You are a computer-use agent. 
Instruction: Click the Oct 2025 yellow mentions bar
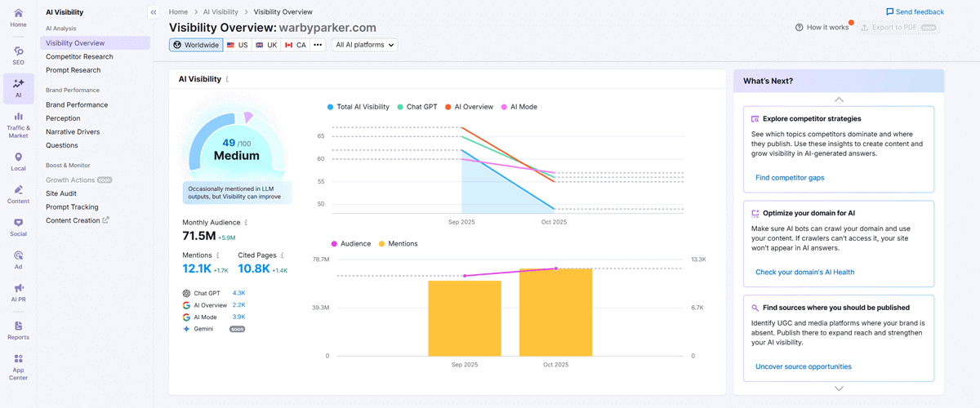(x=555, y=312)
